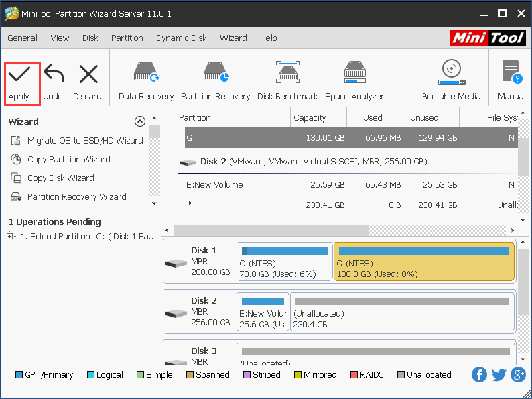Image resolution: width=532 pixels, height=399 pixels.
Task: Start the Copy Disk Wizard
Action: pos(60,178)
